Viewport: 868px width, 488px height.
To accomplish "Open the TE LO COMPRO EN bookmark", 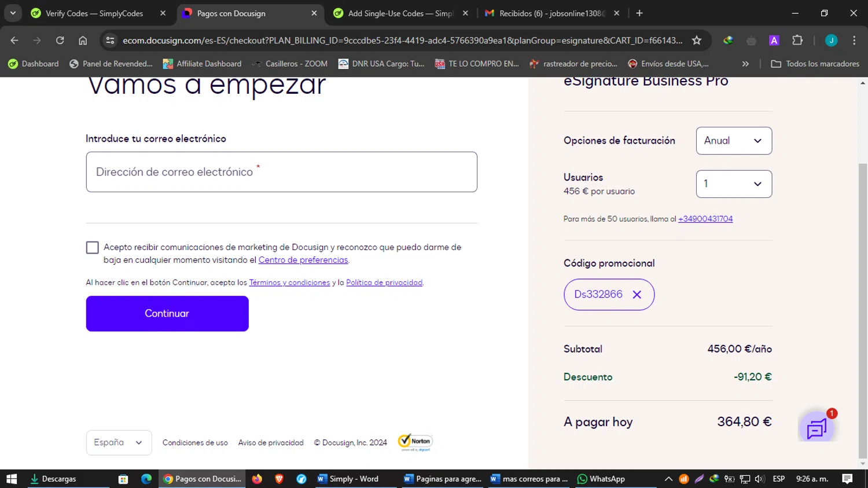I will click(x=477, y=64).
